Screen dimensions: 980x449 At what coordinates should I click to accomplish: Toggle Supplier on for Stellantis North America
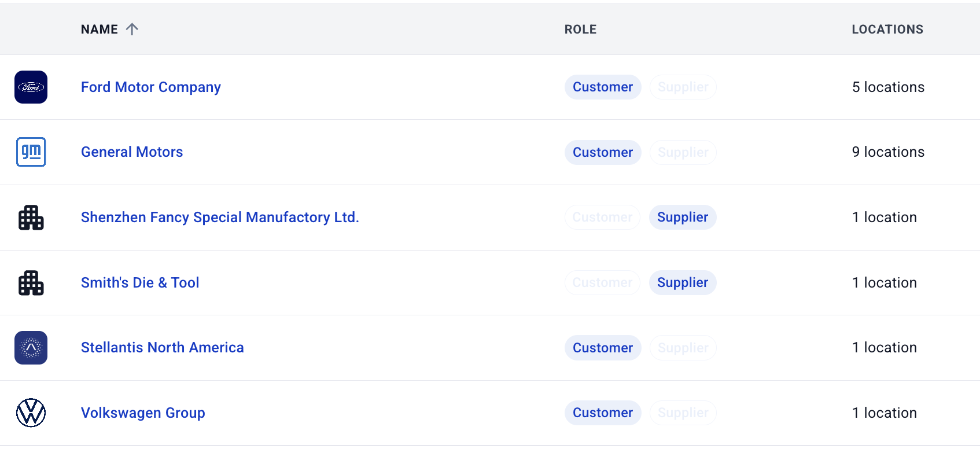(x=683, y=347)
